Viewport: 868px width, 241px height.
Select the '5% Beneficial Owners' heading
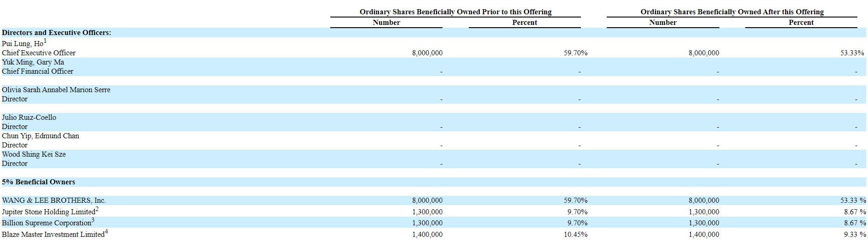coord(38,182)
